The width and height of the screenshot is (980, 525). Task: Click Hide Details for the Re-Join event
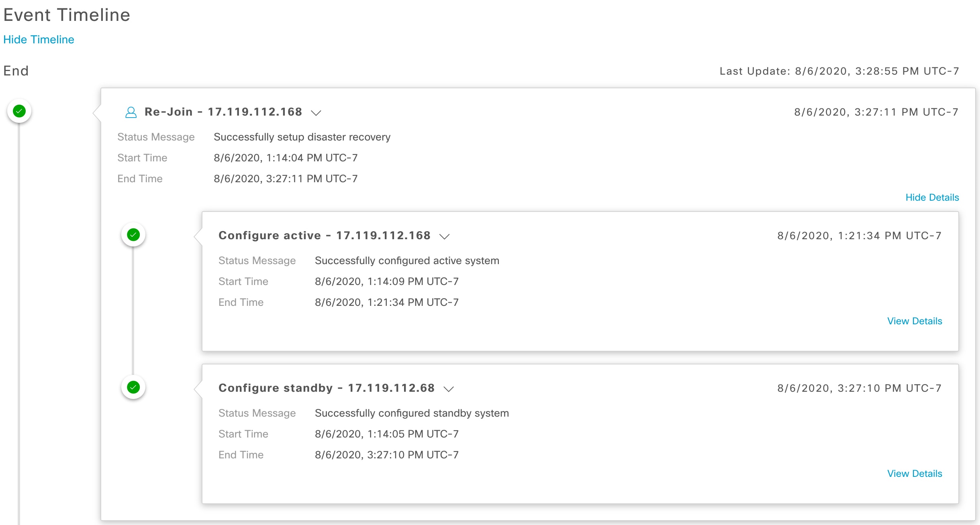(932, 197)
